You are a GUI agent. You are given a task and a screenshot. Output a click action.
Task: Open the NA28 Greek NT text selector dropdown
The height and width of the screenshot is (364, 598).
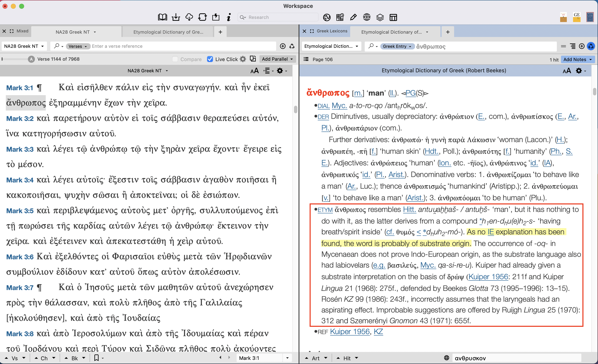pyautogui.click(x=24, y=46)
